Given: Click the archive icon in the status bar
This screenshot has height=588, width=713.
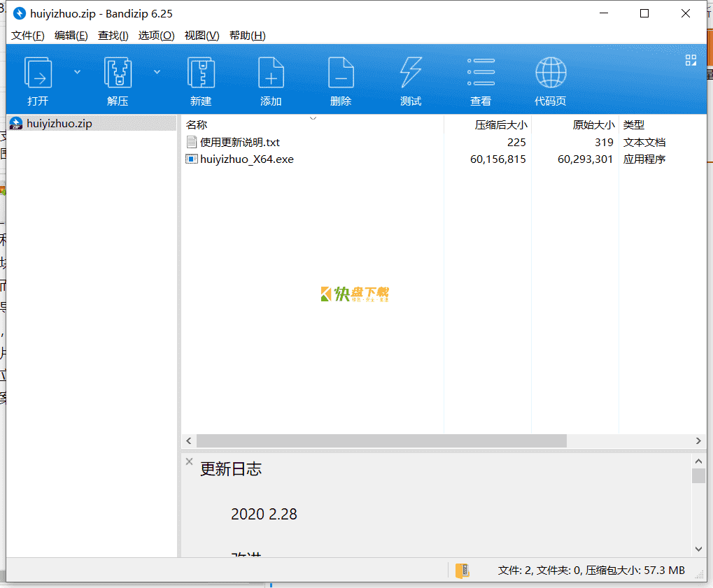Looking at the screenshot, I should click(x=462, y=571).
